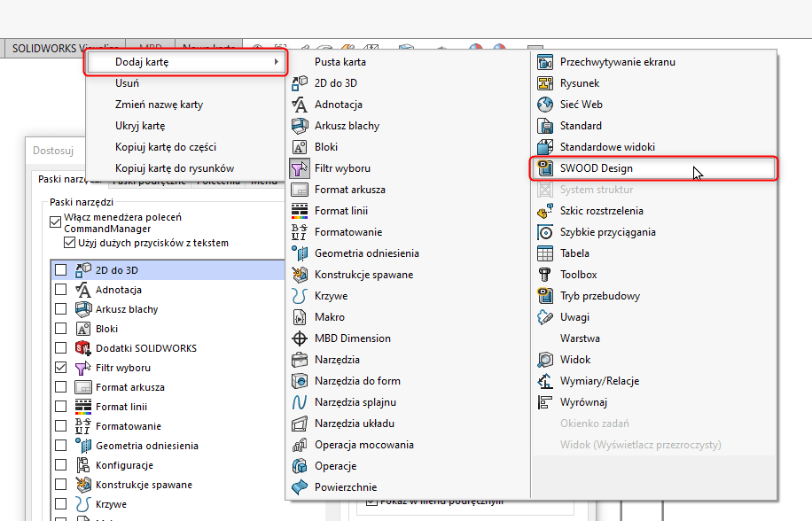Click the Przechwytywanie ekranu icon
This screenshot has width=812, height=521.
545,62
